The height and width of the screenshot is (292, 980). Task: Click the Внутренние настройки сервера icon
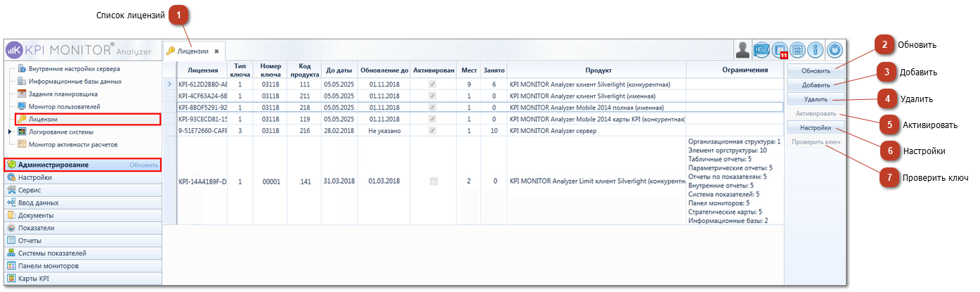click(22, 68)
